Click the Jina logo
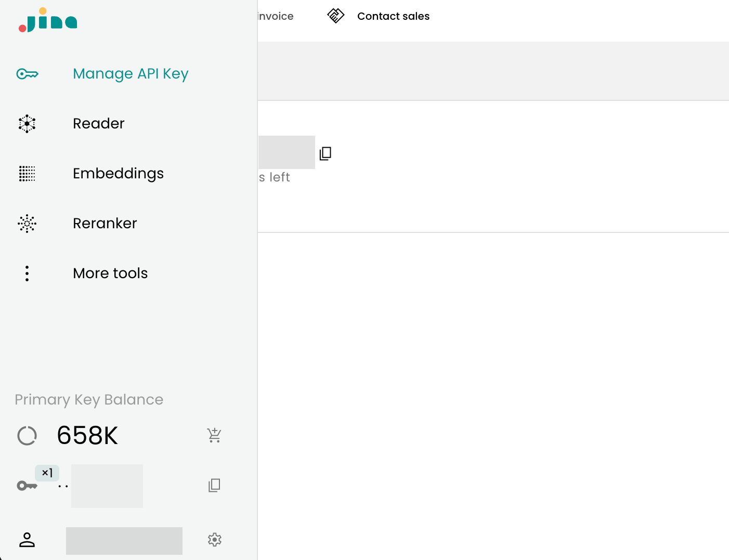729x560 pixels. (48, 21)
